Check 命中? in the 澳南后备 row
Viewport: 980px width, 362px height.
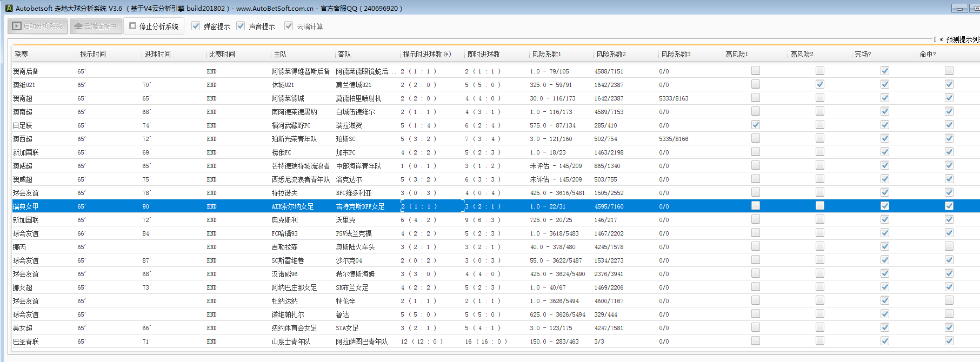tap(949, 71)
